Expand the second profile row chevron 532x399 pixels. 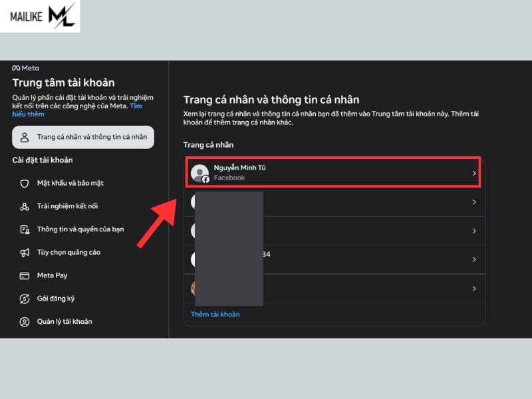click(474, 202)
